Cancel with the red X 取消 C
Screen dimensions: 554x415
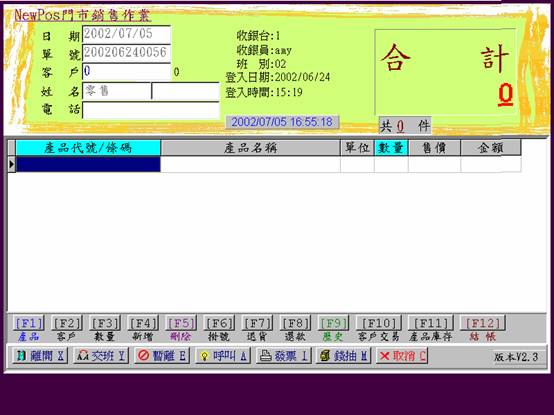[x=402, y=356]
